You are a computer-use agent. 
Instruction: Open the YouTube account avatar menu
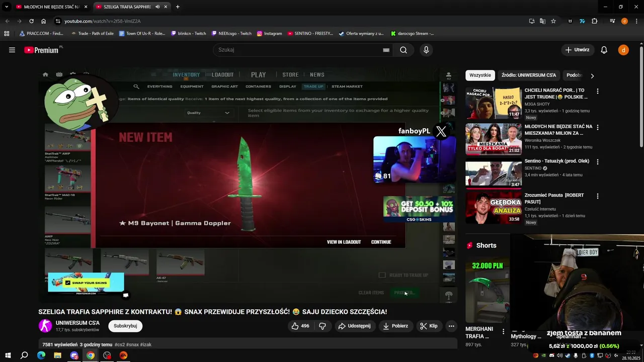623,50
